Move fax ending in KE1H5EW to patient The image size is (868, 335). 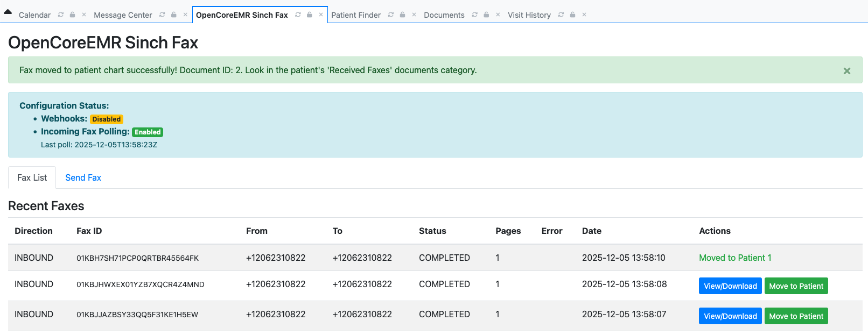[796, 316]
